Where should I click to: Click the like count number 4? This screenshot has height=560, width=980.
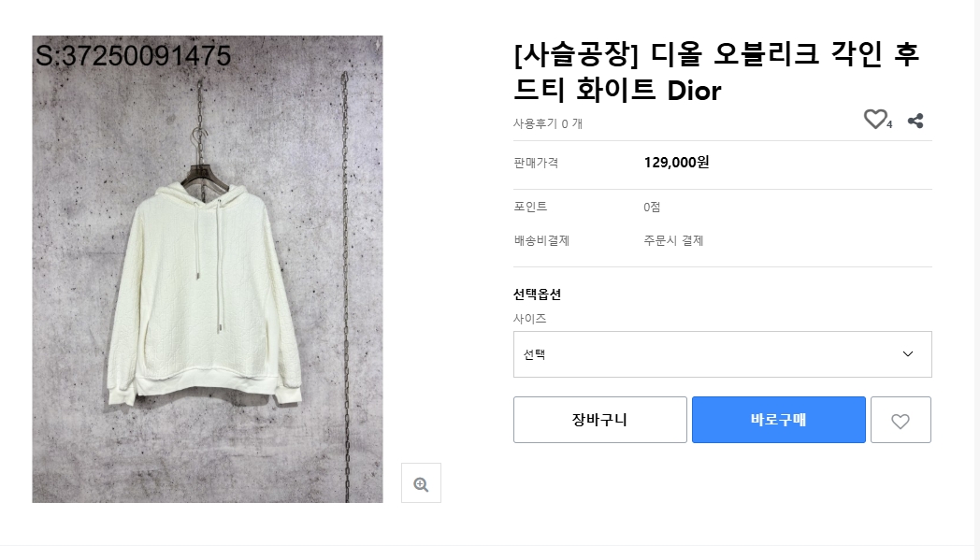point(889,124)
